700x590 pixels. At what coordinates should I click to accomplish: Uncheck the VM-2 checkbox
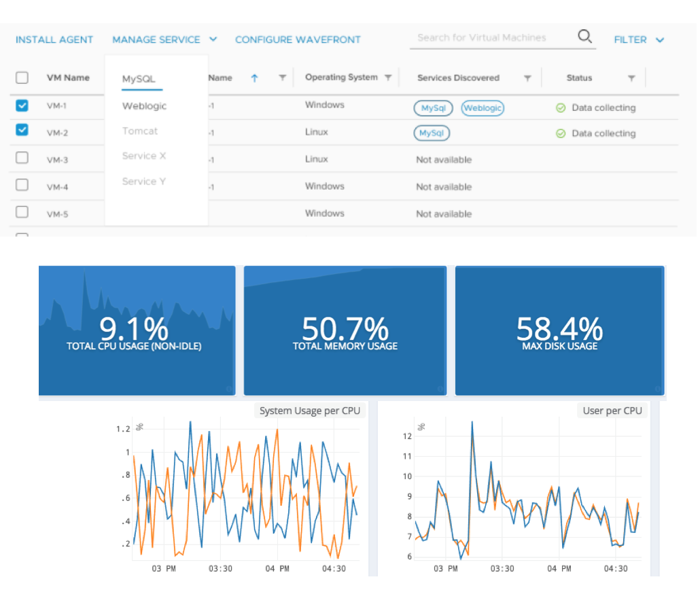coord(22,130)
